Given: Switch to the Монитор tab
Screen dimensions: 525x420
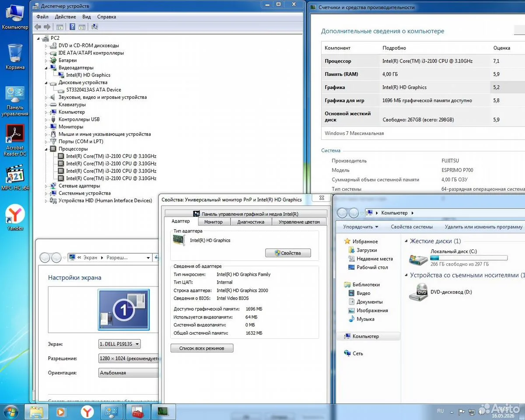Looking at the screenshot, I should coord(213,222).
